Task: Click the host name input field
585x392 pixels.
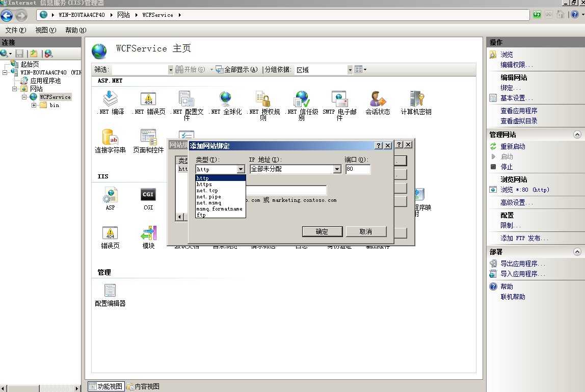Action: click(286, 191)
